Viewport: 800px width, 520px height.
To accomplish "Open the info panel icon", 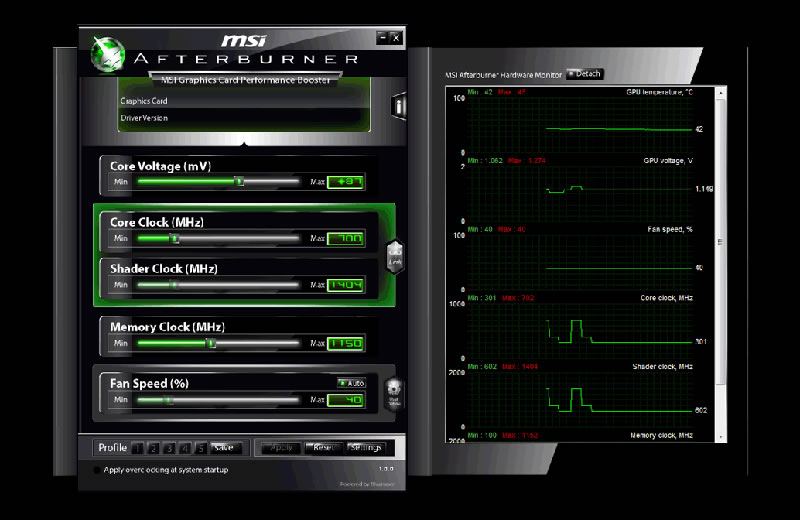I will pyautogui.click(x=398, y=106).
